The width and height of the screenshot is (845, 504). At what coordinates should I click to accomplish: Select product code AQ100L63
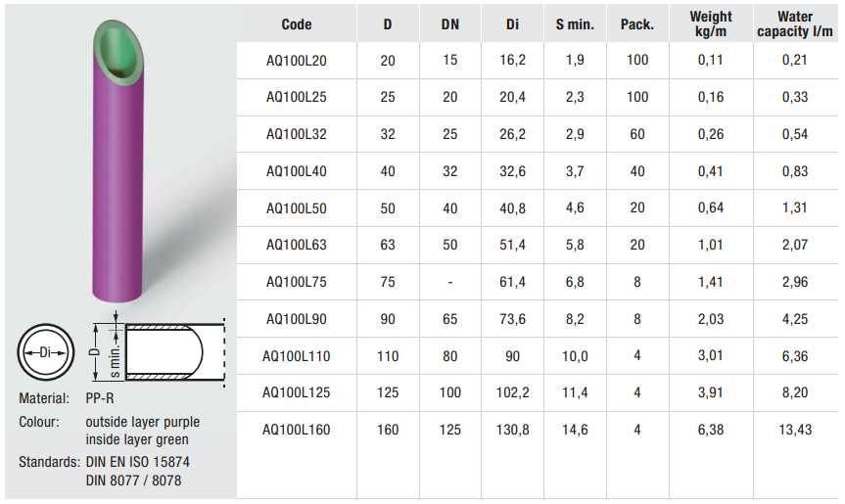[x=296, y=245]
